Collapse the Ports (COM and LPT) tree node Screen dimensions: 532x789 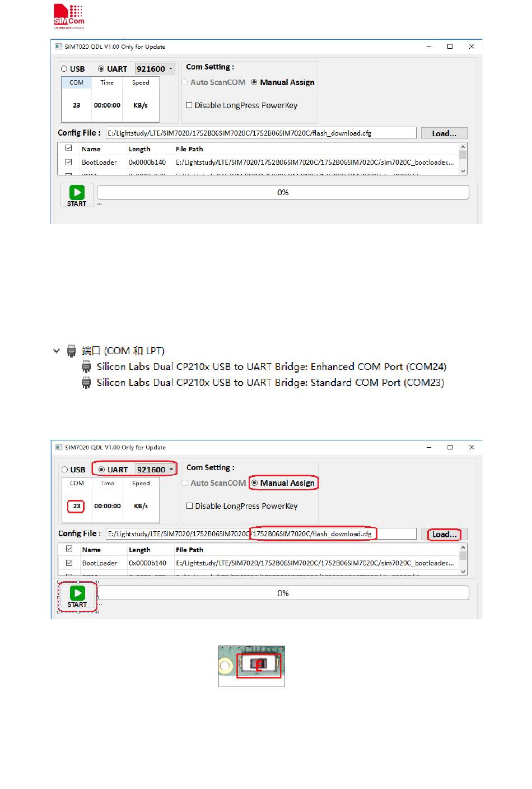coord(57,351)
